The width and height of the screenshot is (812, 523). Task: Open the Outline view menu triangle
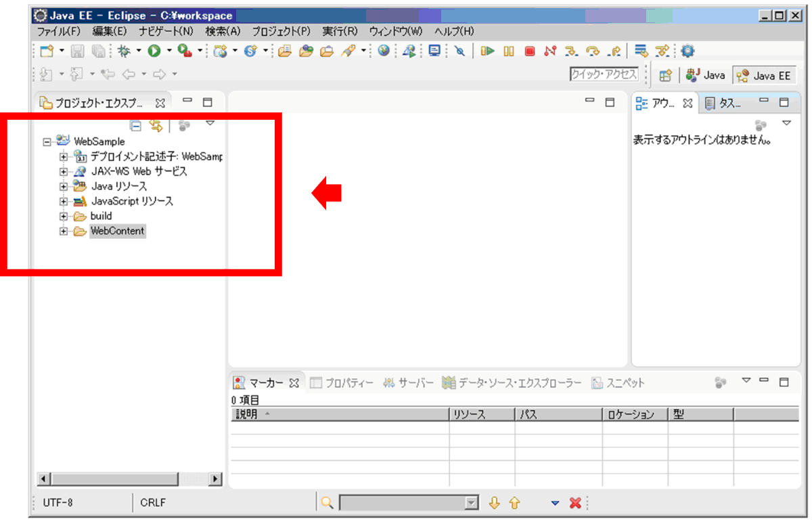pyautogui.click(x=786, y=123)
